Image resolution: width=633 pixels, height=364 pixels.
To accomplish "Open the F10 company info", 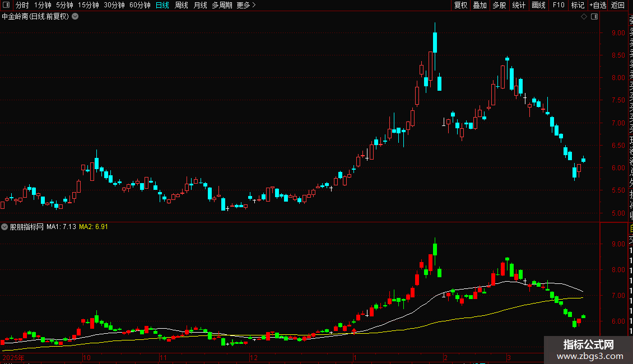I will coord(558,5).
